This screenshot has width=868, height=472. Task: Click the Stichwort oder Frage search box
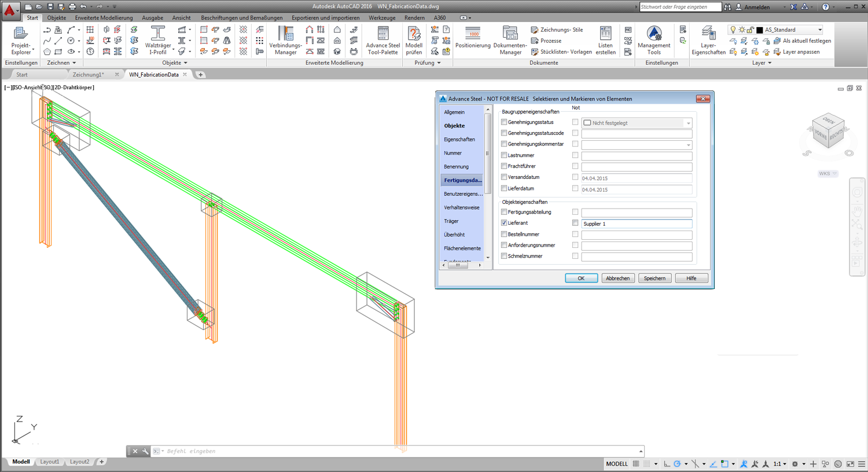pyautogui.click(x=681, y=7)
